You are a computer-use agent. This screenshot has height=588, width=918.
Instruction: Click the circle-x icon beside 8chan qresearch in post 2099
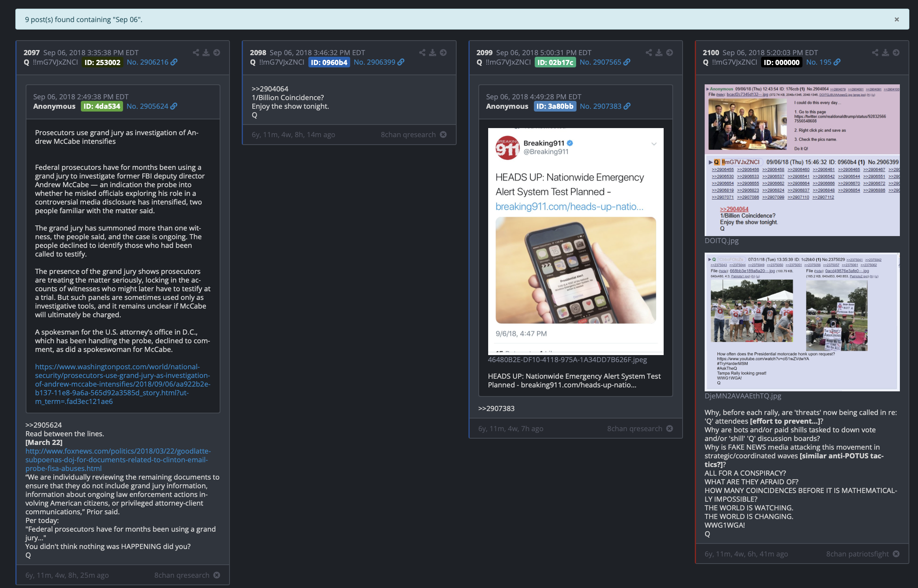(x=670, y=428)
